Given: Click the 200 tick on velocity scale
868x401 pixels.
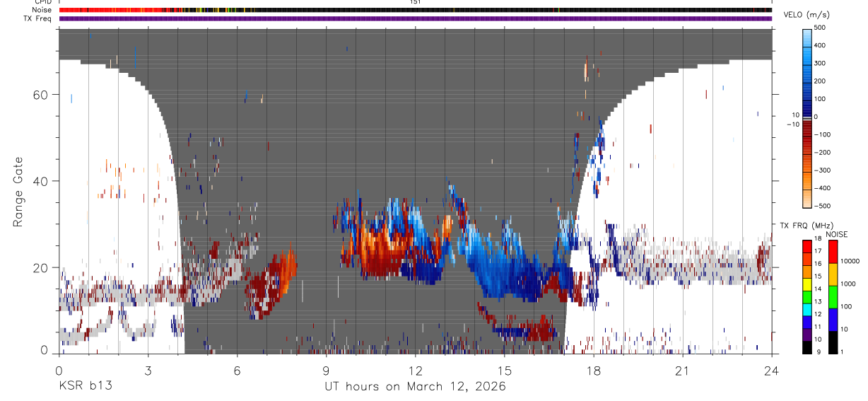Looking at the screenshot, I should pos(821,81).
